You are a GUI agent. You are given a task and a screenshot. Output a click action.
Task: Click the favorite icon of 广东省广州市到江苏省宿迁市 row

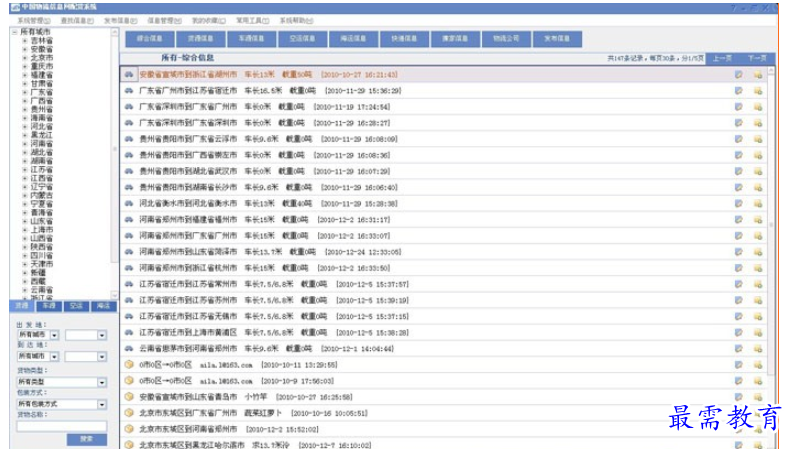coord(758,91)
